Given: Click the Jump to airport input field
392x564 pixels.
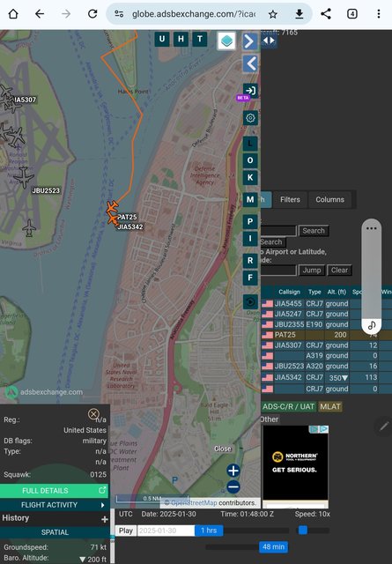Looking at the screenshot, I should pos(278,271).
